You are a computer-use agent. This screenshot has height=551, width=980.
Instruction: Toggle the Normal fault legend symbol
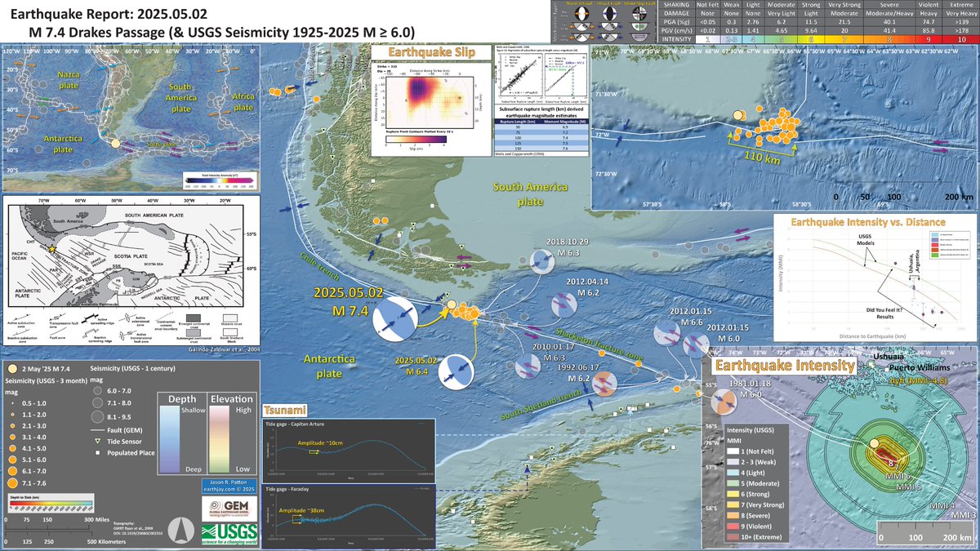coord(581,13)
